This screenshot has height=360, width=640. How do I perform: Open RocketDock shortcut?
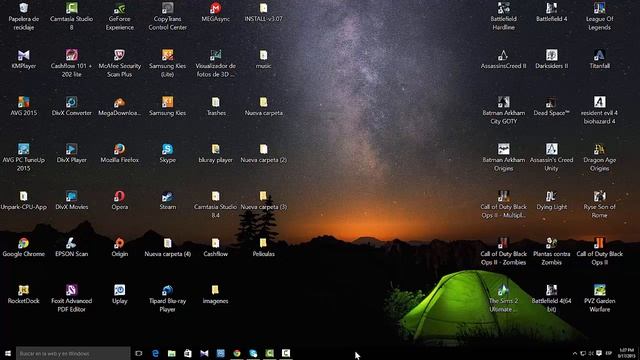24,294
